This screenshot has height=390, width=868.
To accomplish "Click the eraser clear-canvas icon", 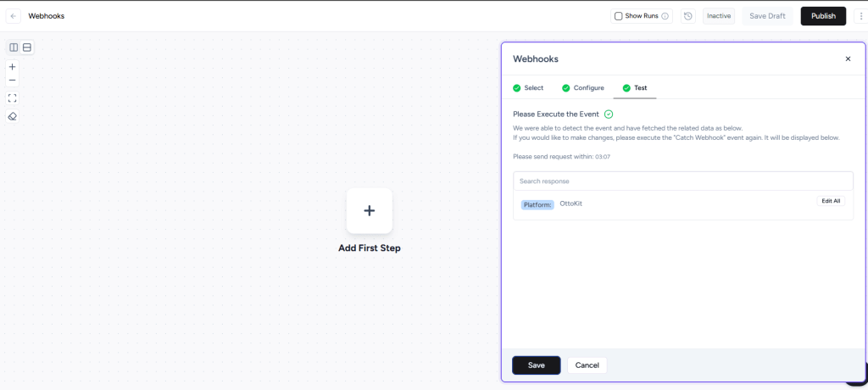I will tap(13, 116).
